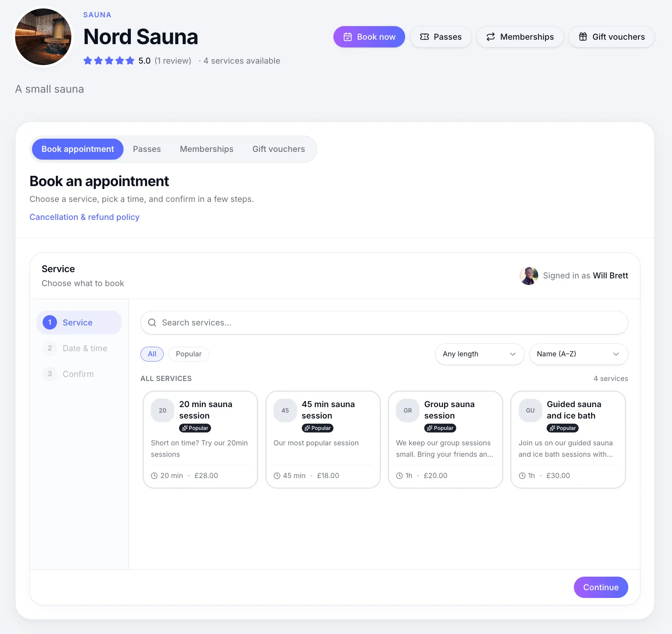This screenshot has height=634, width=672.
Task: Click step 2 circle next to Date & time
Action: (50, 348)
